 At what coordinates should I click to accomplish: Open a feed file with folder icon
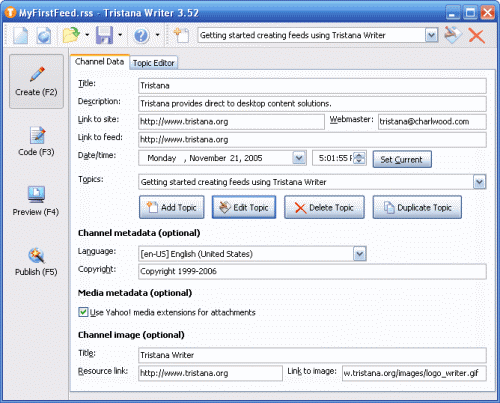[x=71, y=35]
